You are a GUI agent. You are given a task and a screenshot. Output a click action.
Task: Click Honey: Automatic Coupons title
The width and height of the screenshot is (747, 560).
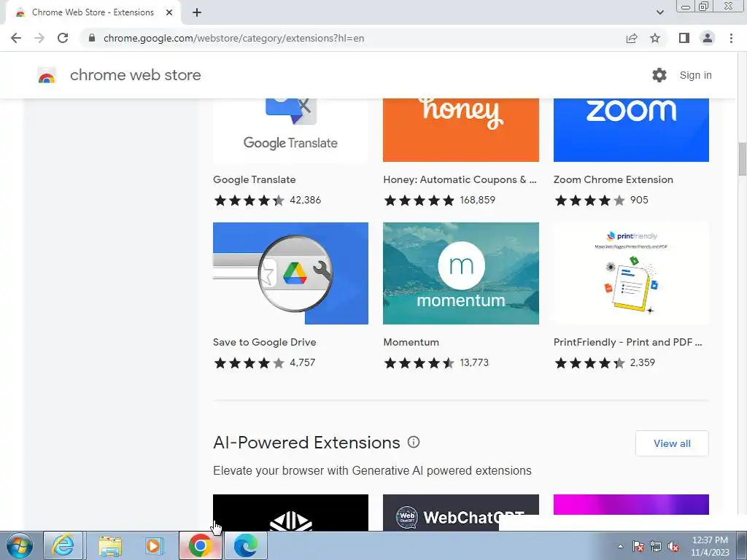coord(460,179)
